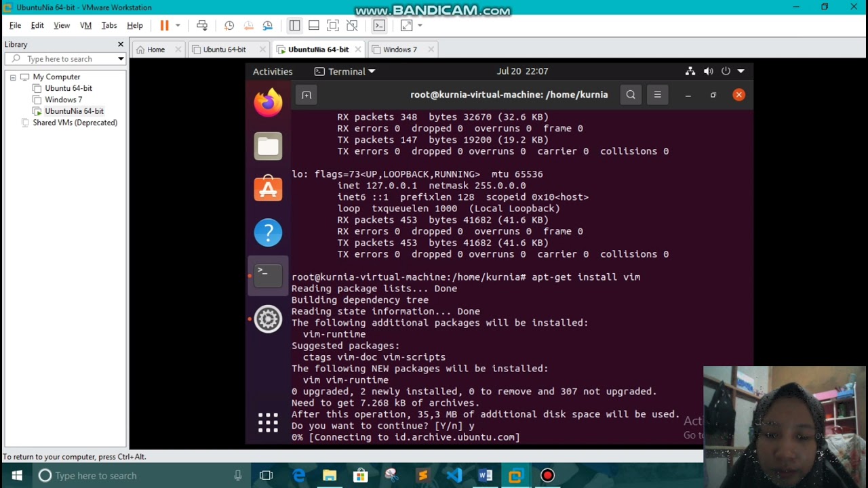Open the snapshot manager
The image size is (868, 488).
click(x=268, y=25)
